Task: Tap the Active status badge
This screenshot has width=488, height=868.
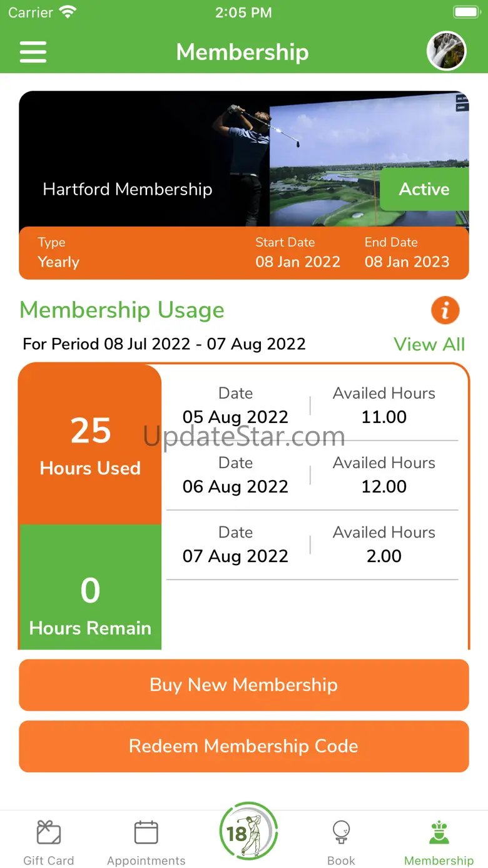Action: tap(424, 189)
